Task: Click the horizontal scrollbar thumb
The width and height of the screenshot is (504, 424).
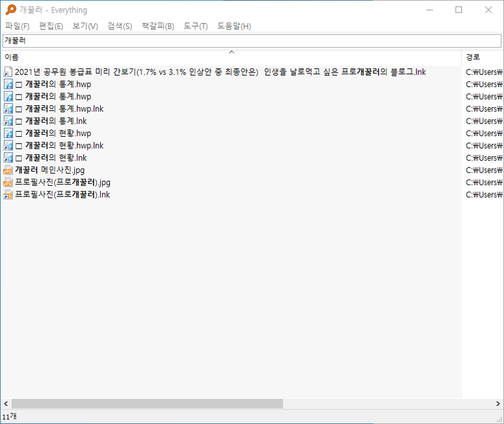Action: pyautogui.click(x=147, y=403)
